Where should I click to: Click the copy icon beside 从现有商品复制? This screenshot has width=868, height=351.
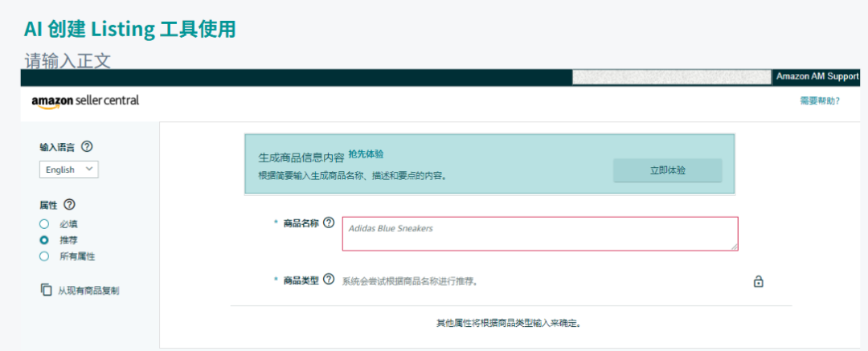point(46,290)
